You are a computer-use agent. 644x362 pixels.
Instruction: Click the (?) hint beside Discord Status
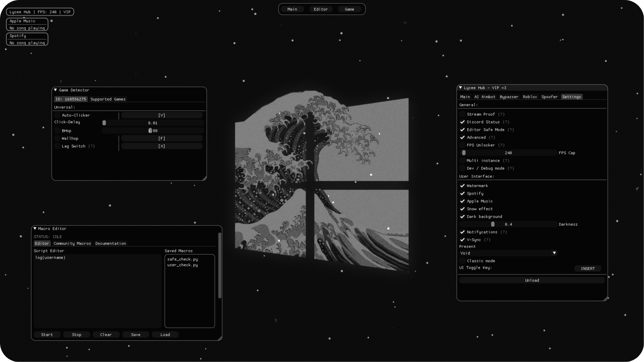point(506,122)
